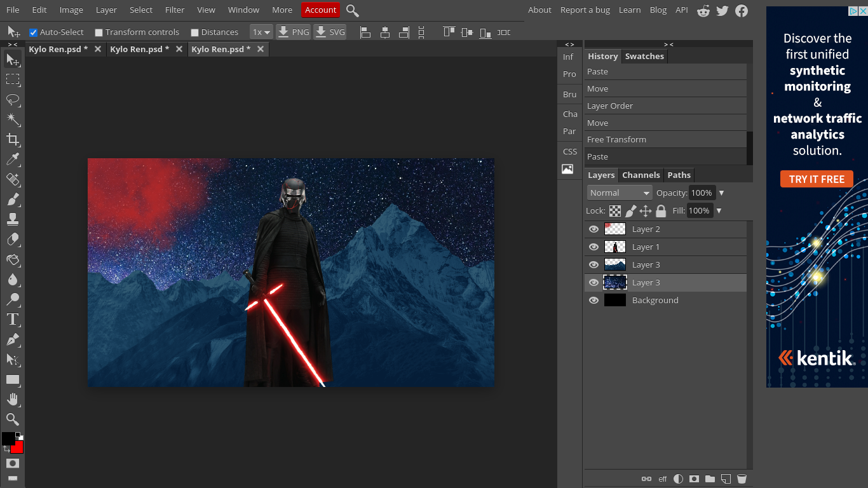Click the Account button

click(320, 10)
